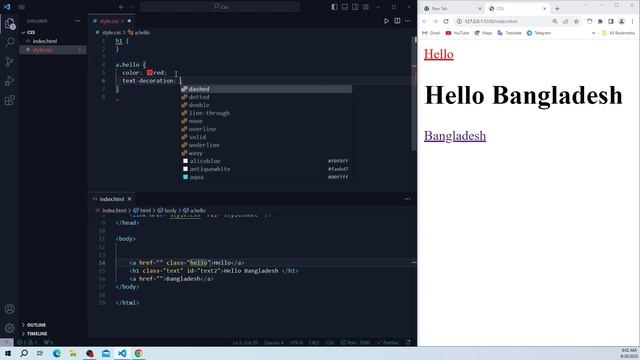
Task: Choose dotted from the suggestion list
Action: [x=266, y=97]
